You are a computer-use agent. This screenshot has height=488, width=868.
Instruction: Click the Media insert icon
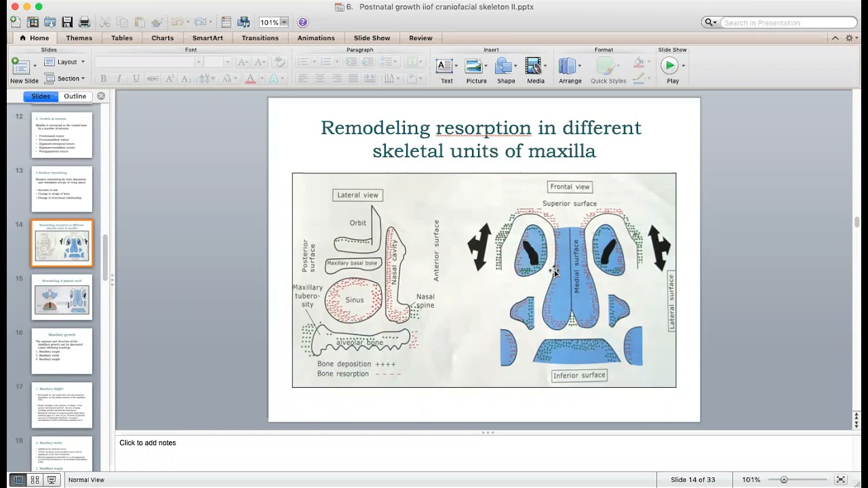click(534, 66)
